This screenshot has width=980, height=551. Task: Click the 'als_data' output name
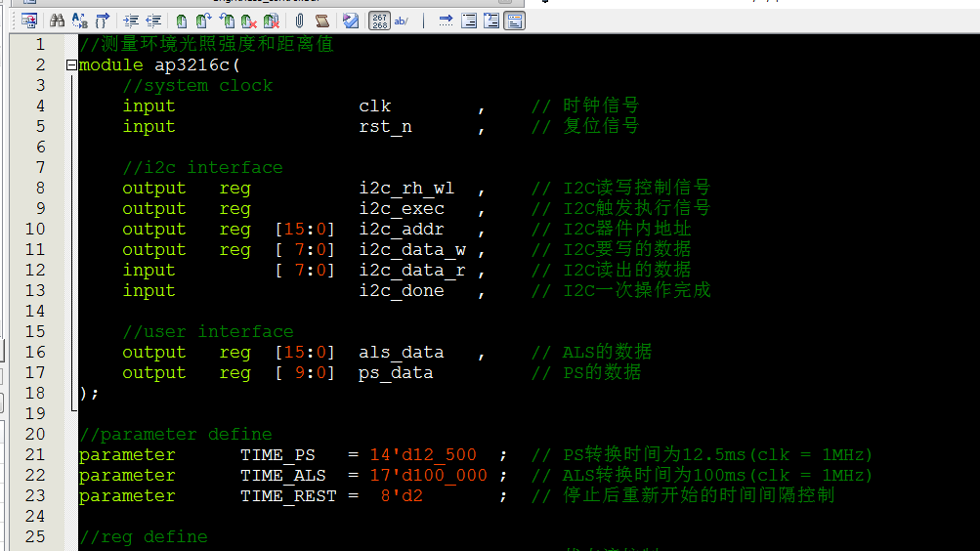(x=402, y=353)
